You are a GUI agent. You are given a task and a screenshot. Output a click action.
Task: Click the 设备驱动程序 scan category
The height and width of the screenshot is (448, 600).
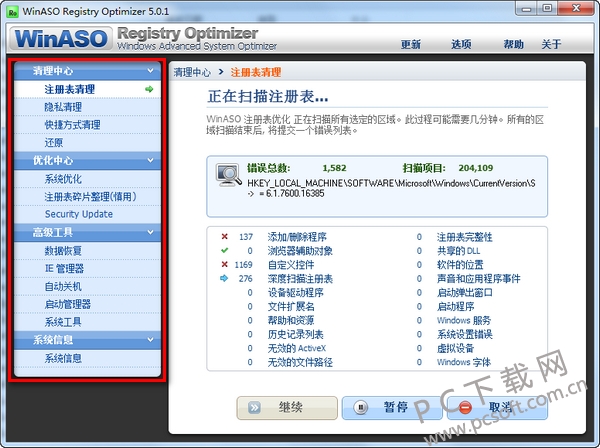point(295,293)
